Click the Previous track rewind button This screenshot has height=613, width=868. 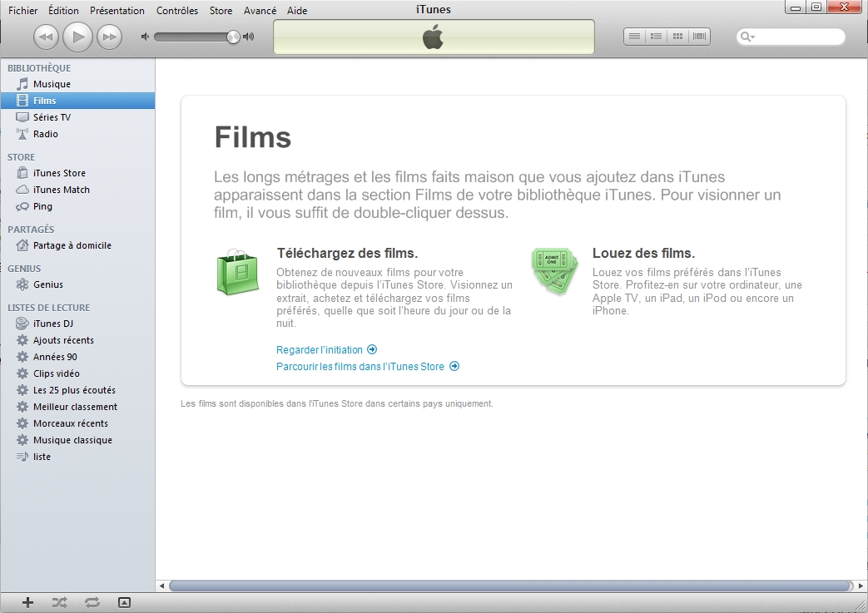click(x=46, y=37)
